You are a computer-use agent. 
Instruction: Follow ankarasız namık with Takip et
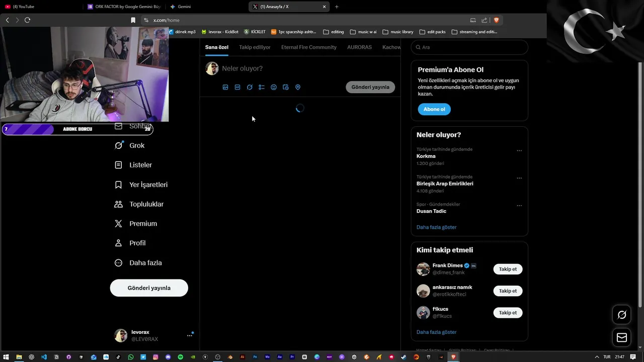pos(508,291)
